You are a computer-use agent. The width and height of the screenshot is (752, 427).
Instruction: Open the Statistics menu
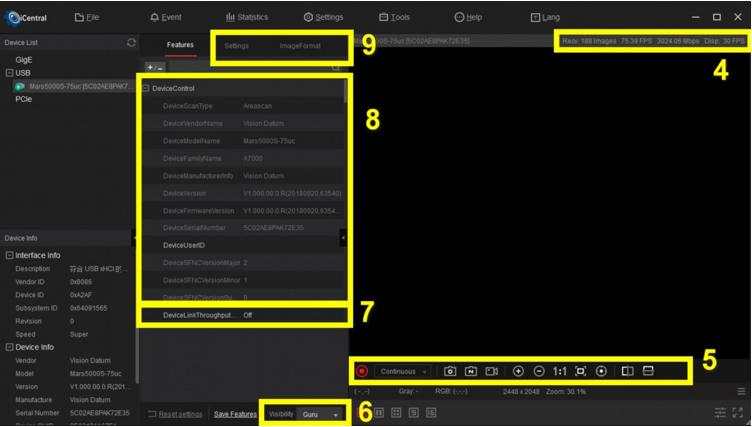click(247, 17)
